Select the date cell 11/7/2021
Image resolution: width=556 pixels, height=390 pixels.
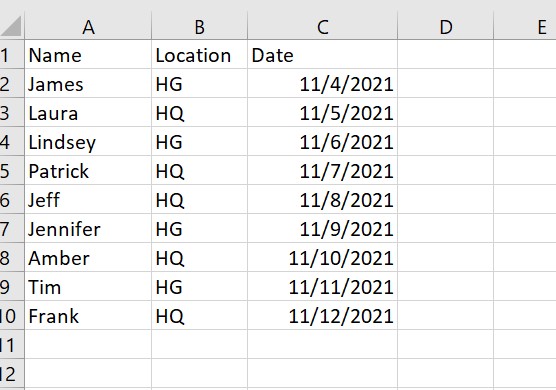[322, 171]
